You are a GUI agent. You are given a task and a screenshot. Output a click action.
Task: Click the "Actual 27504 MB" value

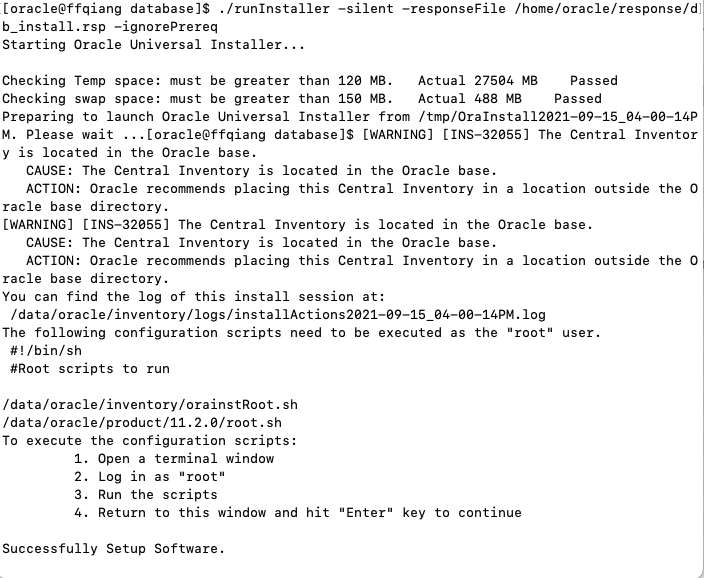(477, 81)
